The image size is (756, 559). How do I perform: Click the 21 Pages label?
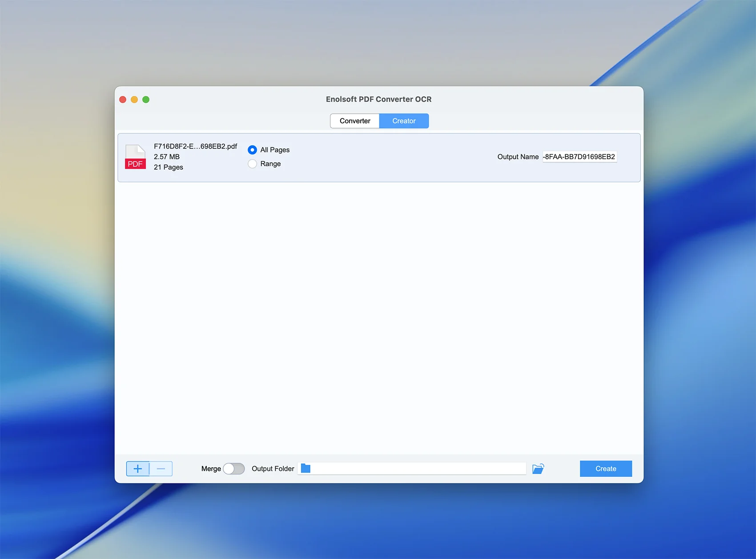coord(169,167)
